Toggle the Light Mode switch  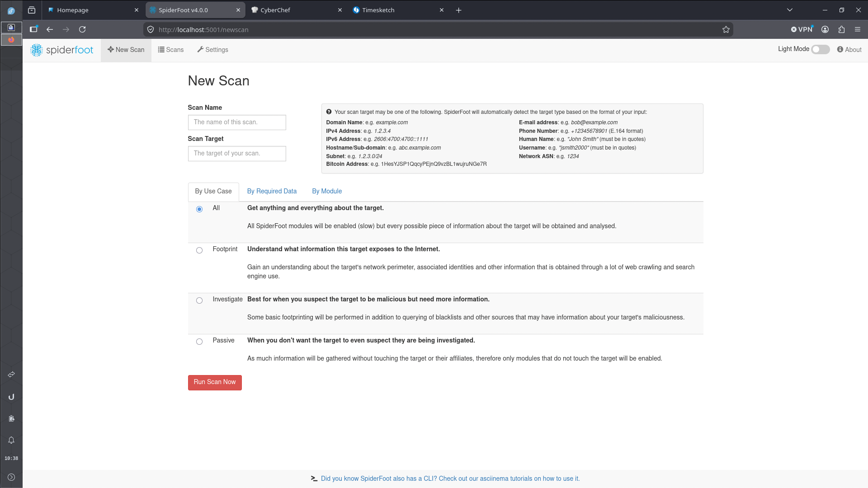coord(821,49)
